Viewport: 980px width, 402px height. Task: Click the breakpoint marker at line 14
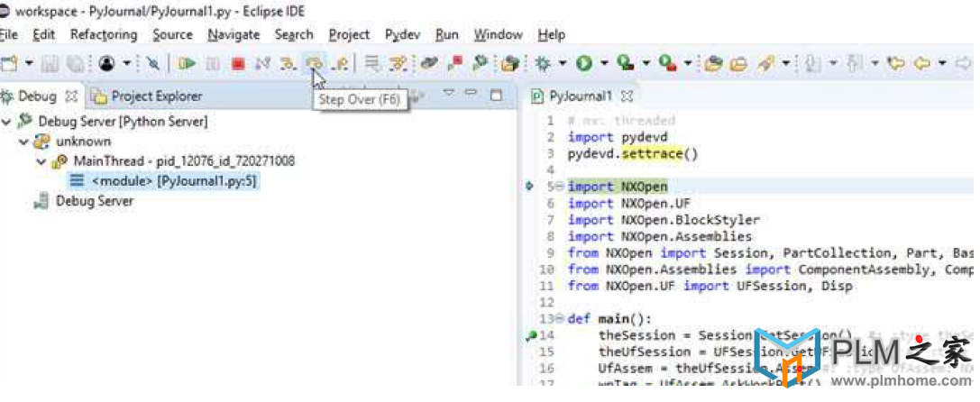[531, 335]
